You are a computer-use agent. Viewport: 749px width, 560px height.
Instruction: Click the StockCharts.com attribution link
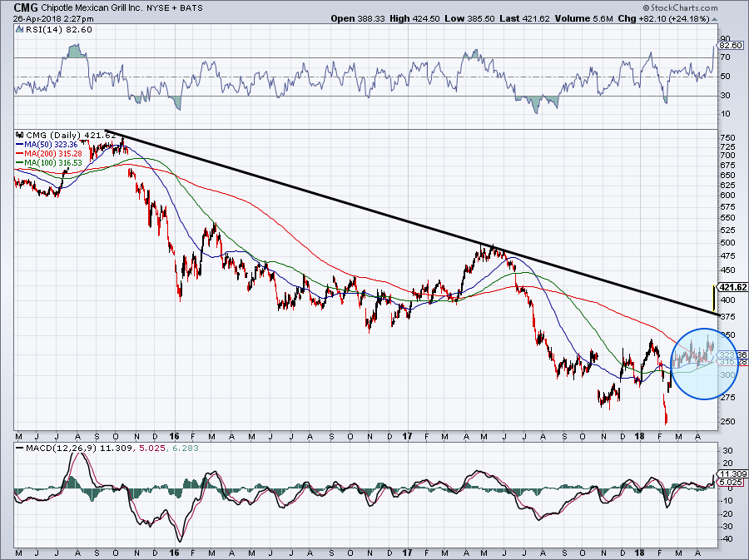coord(680,7)
